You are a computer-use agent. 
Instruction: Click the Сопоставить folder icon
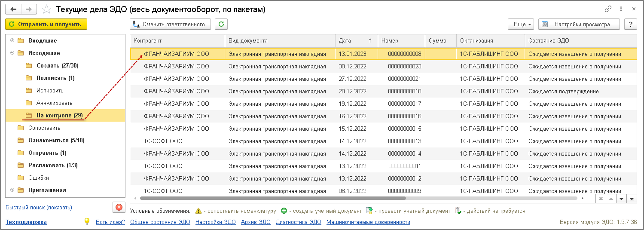tap(20, 128)
